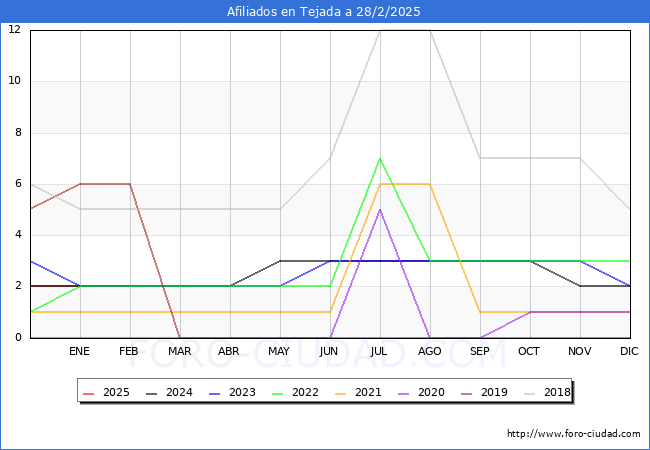
Task: Click the SEP month axis label
Action: click(x=480, y=351)
